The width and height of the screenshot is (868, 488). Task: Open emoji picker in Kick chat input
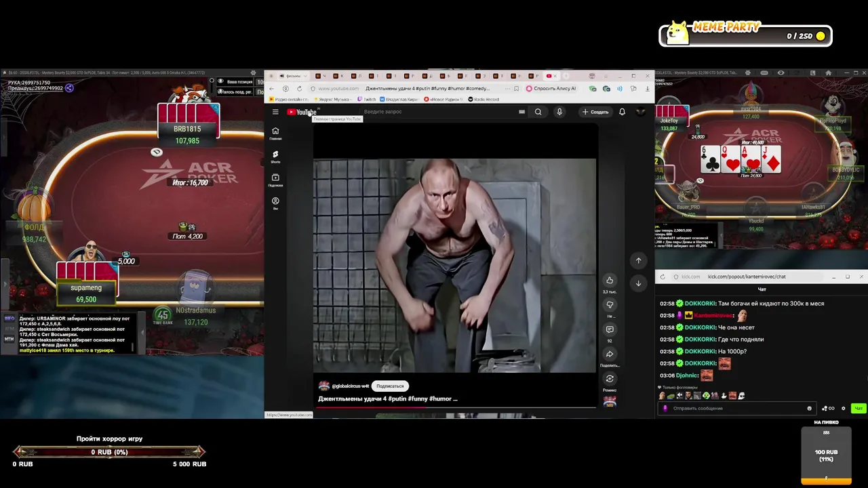pos(809,409)
